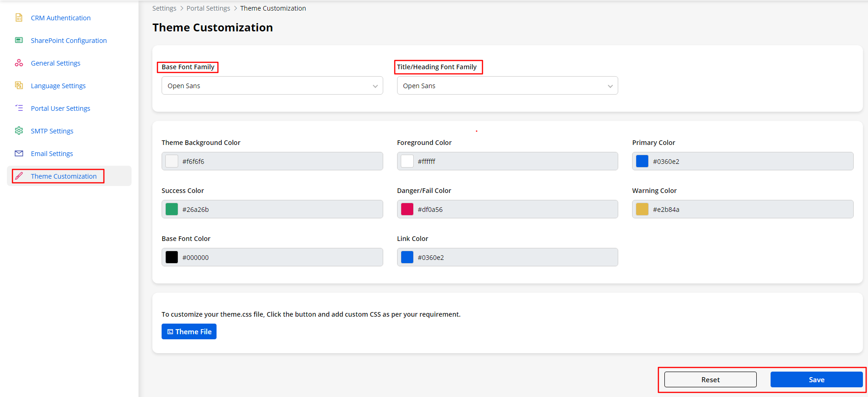The width and height of the screenshot is (868, 397).
Task: Click the SharePoint Configuration sidebar icon
Action: (19, 40)
